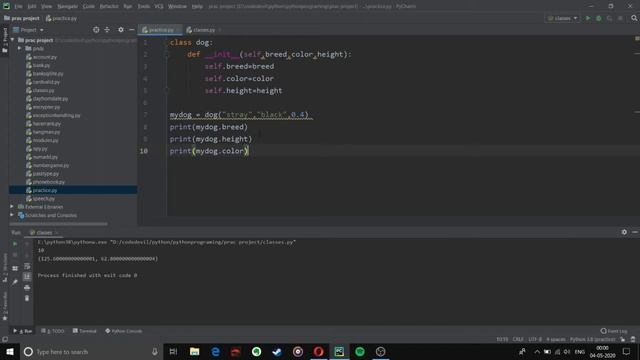640x360 pixels.
Task: Open the VCS menu
Action: click(159, 7)
